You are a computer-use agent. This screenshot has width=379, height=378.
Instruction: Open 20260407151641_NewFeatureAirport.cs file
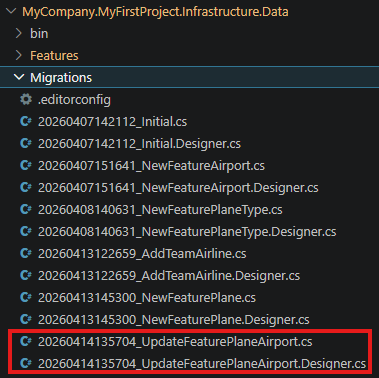pos(151,166)
